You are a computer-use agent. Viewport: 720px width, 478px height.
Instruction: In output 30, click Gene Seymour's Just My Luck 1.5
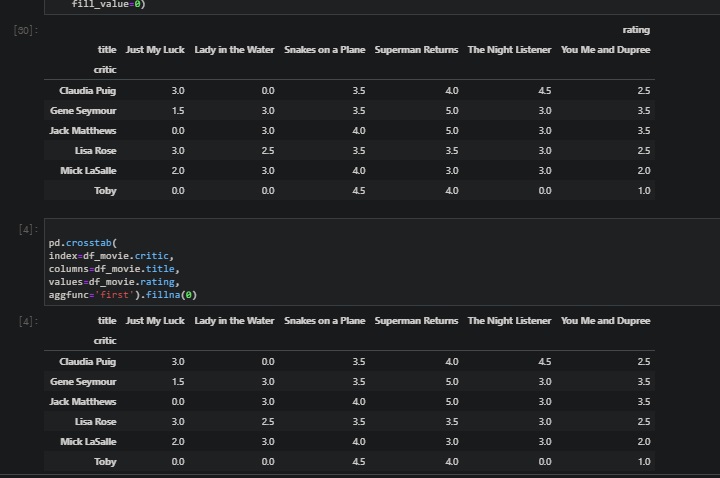178,111
